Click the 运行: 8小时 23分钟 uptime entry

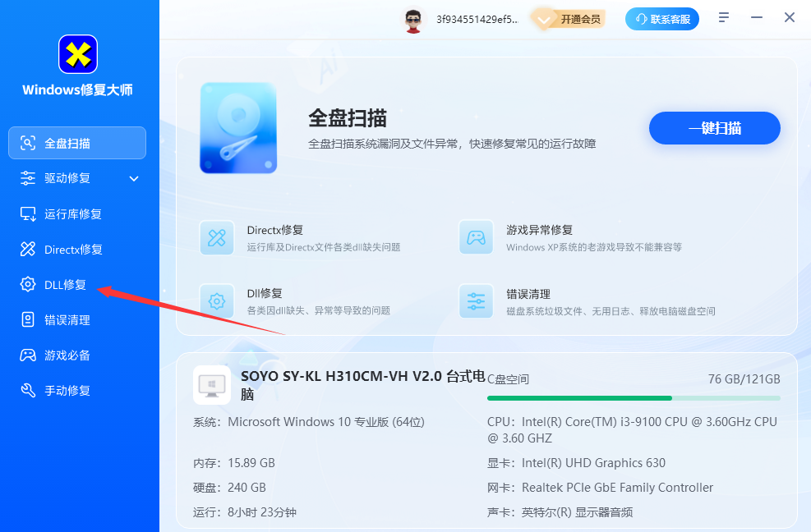[245, 512]
